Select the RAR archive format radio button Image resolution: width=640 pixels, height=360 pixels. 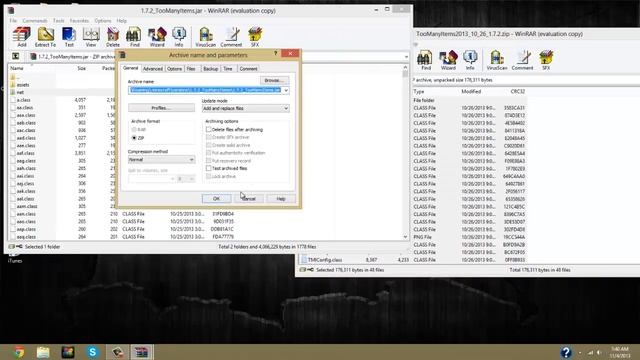click(x=134, y=129)
